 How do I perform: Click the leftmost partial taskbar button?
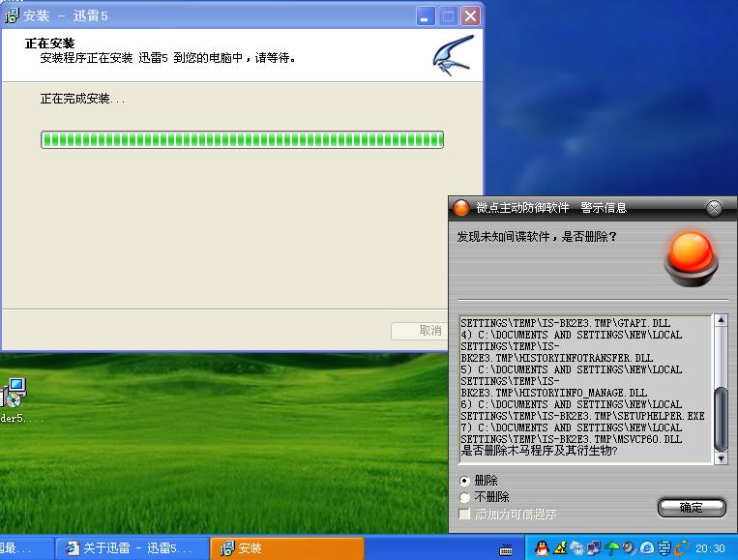pos(26,548)
